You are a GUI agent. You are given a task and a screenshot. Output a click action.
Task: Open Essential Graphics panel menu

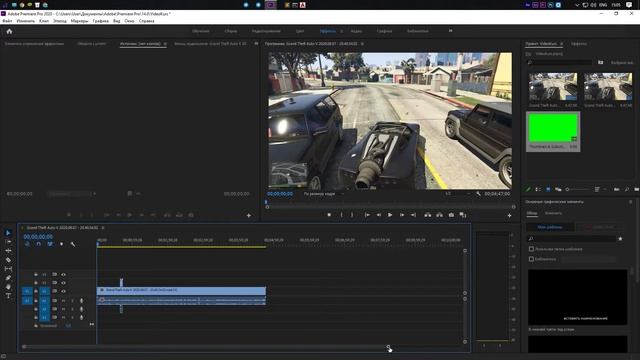[631, 202]
